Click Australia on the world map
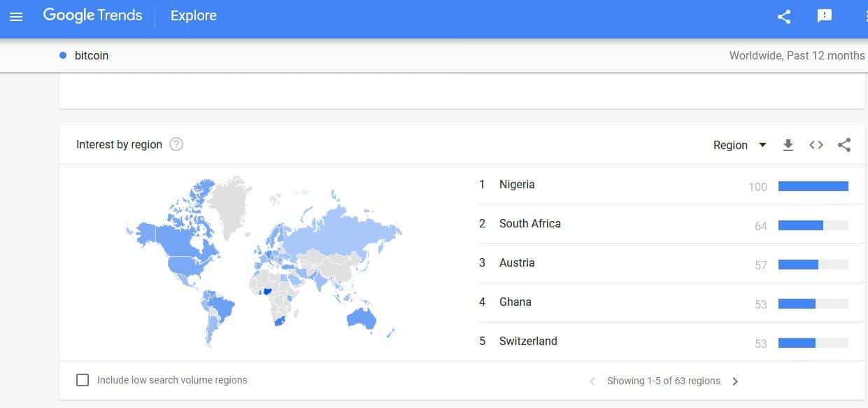 [x=362, y=319]
